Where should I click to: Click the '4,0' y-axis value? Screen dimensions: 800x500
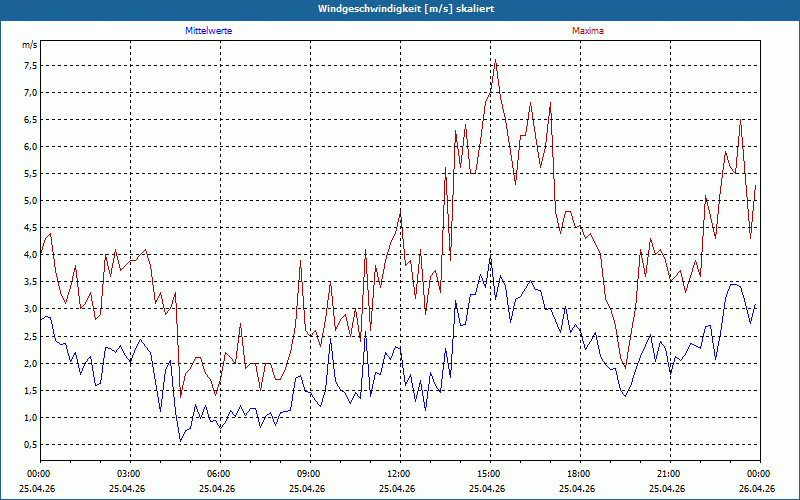pos(30,255)
